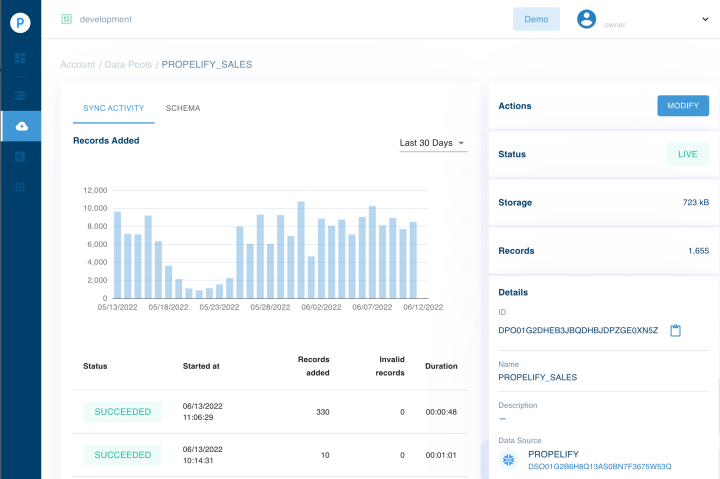Open the PROPELIFY data source ID link

[x=600, y=467]
